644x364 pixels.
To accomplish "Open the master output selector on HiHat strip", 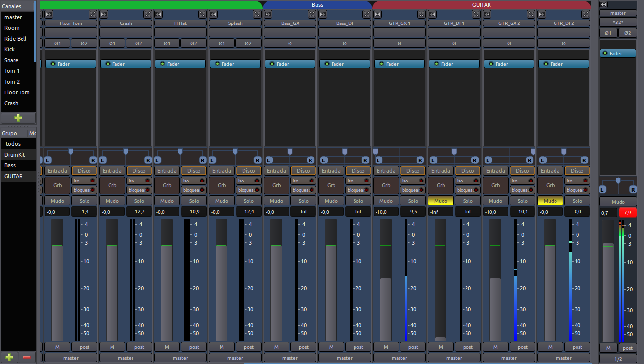I will coord(180,358).
